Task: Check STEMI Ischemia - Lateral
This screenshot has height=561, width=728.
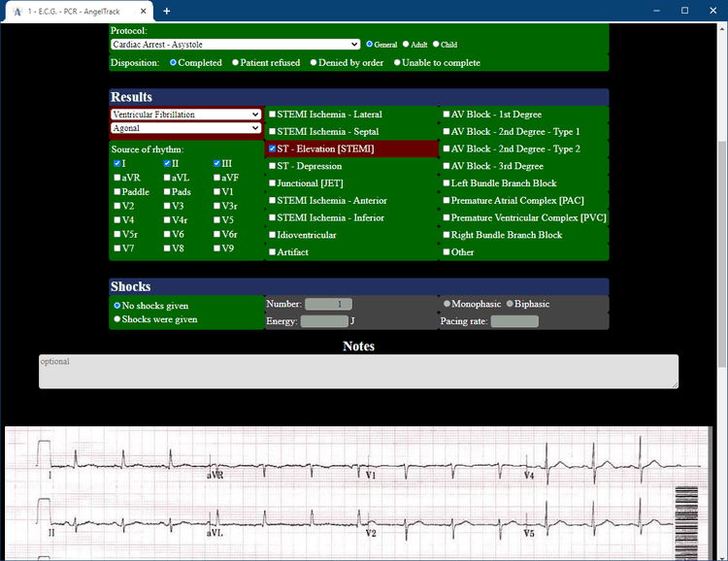Action: pyautogui.click(x=273, y=115)
